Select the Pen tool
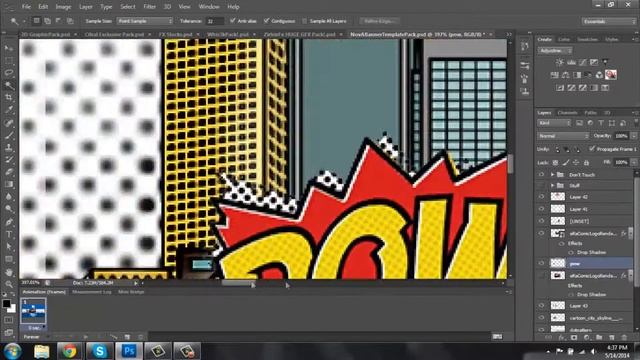Viewport: 640px width, 360px height. point(9,222)
